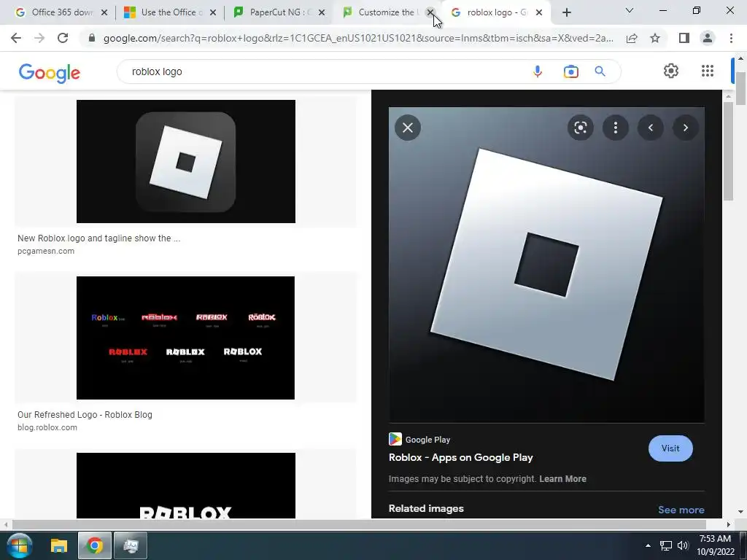Close the Customize the tab

[430, 12]
